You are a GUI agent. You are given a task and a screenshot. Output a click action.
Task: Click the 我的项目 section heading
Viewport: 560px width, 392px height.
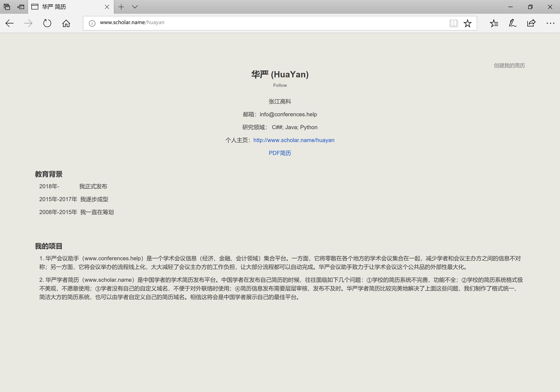click(49, 246)
